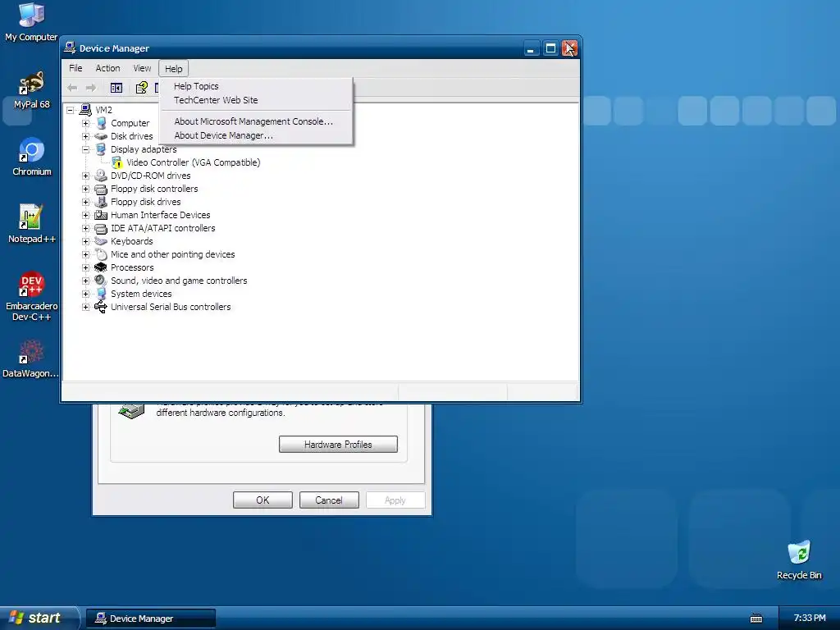Click the Human Interface Devices icon
Viewport: 840px width, 630px height.
point(101,216)
